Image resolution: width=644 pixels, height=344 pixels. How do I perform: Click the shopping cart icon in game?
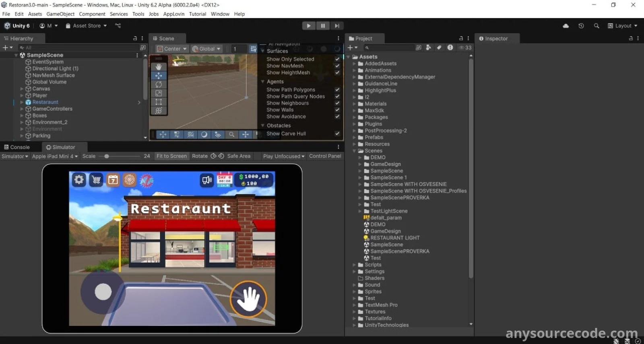tap(96, 179)
